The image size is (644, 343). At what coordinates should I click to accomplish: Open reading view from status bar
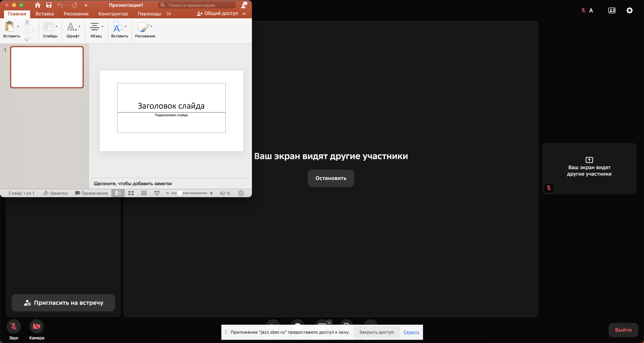[144, 193]
